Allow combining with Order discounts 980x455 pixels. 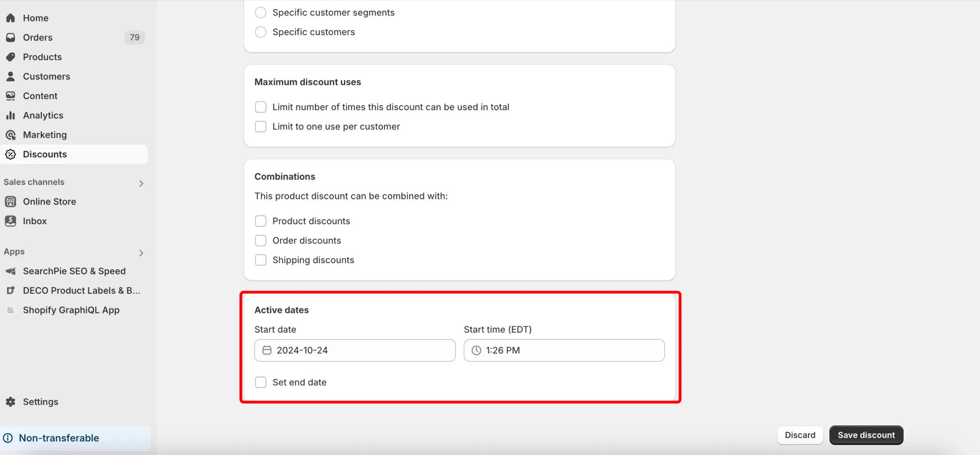[261, 241]
